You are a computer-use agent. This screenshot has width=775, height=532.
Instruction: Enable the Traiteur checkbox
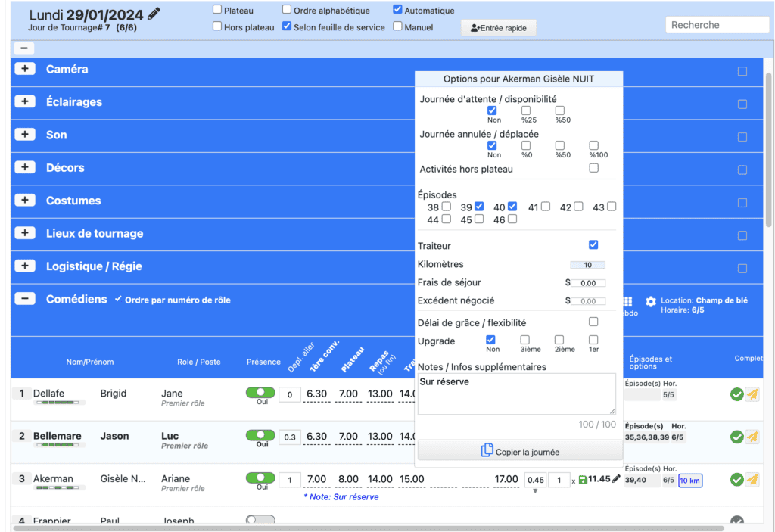click(x=593, y=244)
